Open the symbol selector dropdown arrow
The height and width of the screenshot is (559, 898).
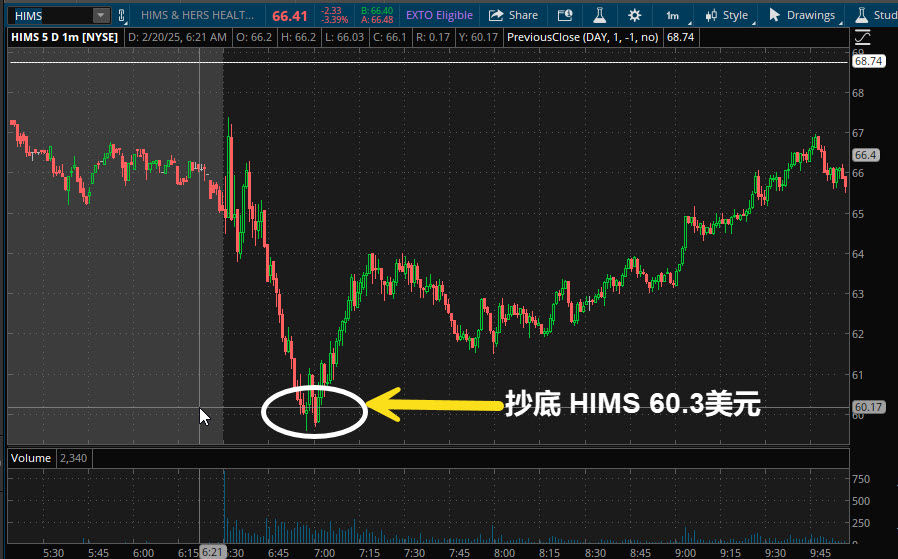[101, 15]
